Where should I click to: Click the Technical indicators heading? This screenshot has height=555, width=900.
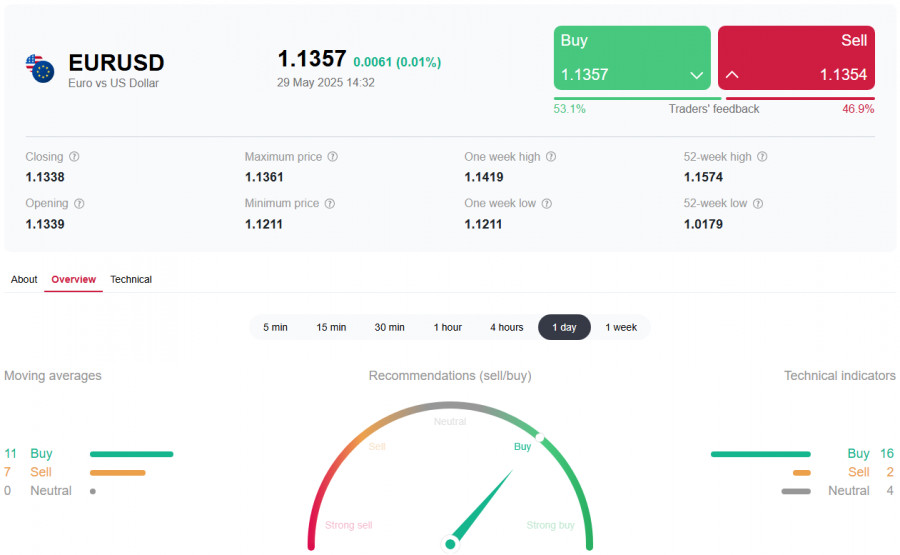(840, 376)
